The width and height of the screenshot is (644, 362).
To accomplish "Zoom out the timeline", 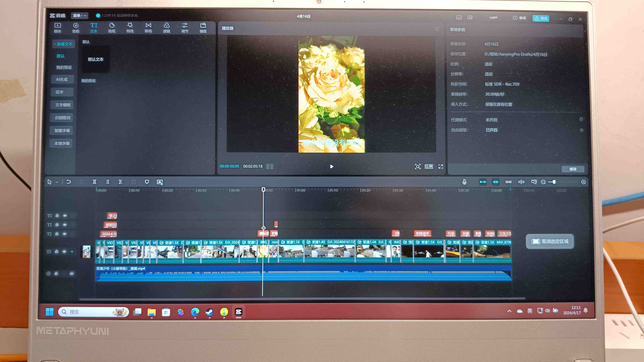I will click(543, 182).
